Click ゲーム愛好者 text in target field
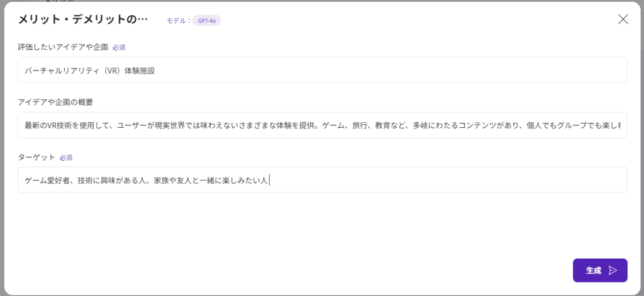644x296 pixels. pos(47,181)
